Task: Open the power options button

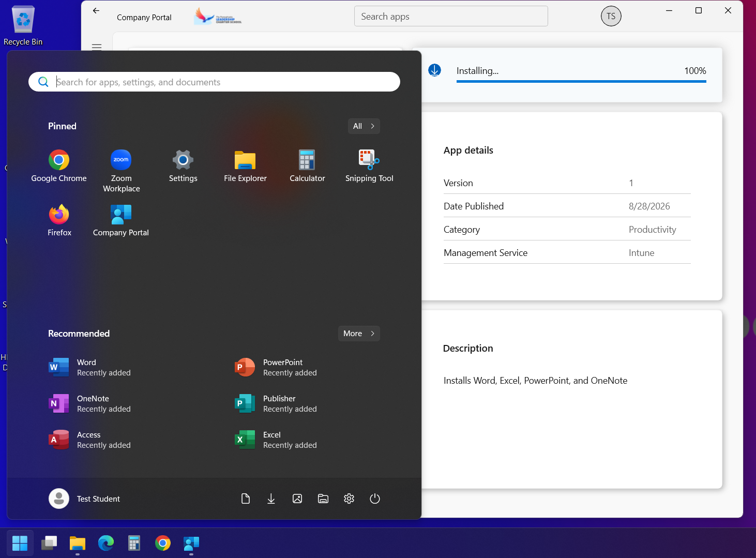Action: (x=375, y=499)
